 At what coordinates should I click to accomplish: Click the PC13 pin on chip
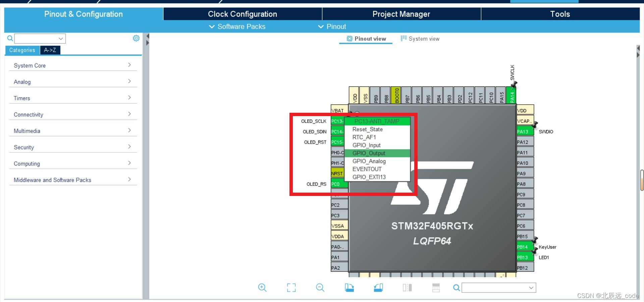pos(337,121)
